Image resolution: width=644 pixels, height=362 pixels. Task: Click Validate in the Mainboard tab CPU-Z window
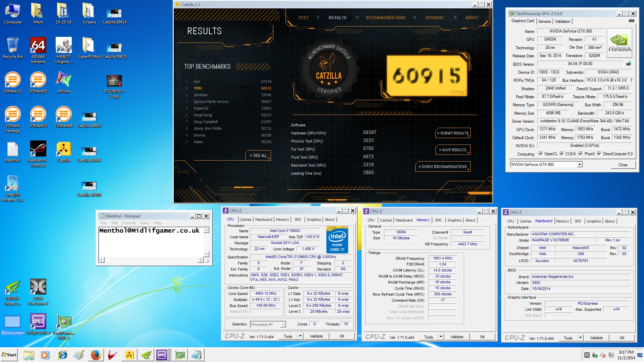[x=596, y=338]
